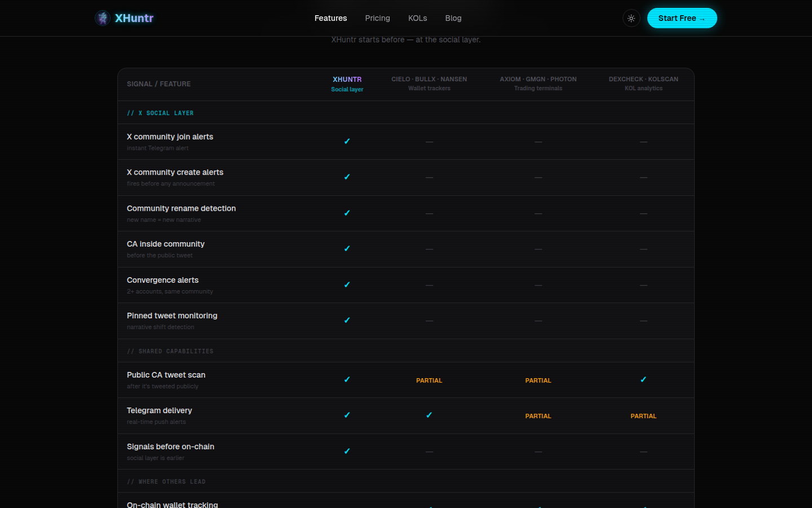
Task: Click Convergence alerts row title
Action: [x=162, y=280]
